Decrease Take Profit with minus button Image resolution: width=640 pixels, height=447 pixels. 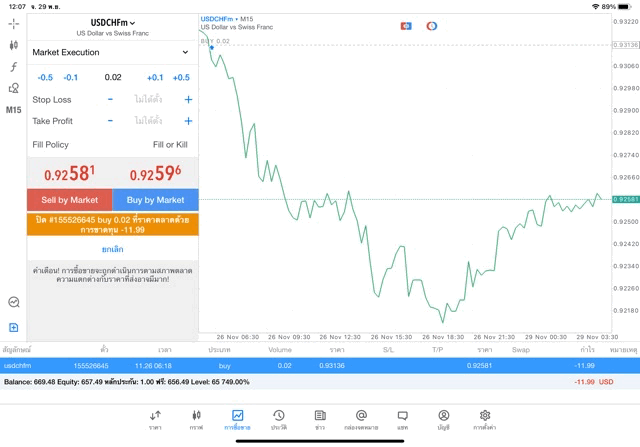click(x=110, y=121)
